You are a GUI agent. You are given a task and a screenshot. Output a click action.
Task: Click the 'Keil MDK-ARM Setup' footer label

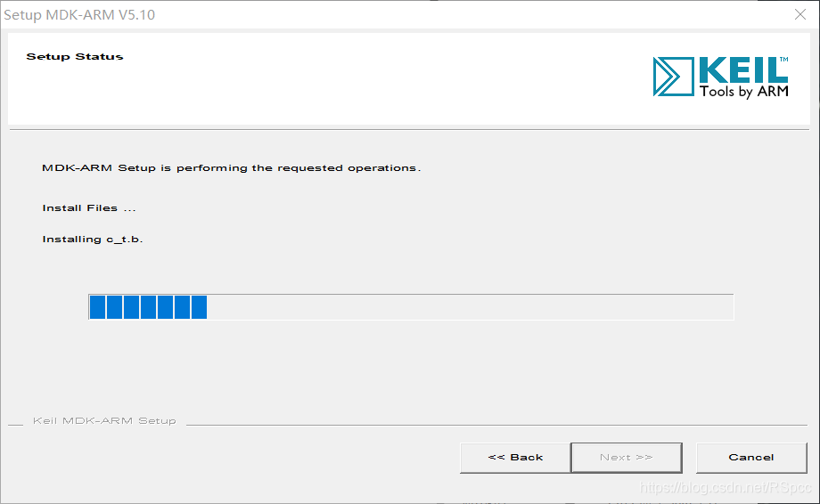click(x=104, y=420)
